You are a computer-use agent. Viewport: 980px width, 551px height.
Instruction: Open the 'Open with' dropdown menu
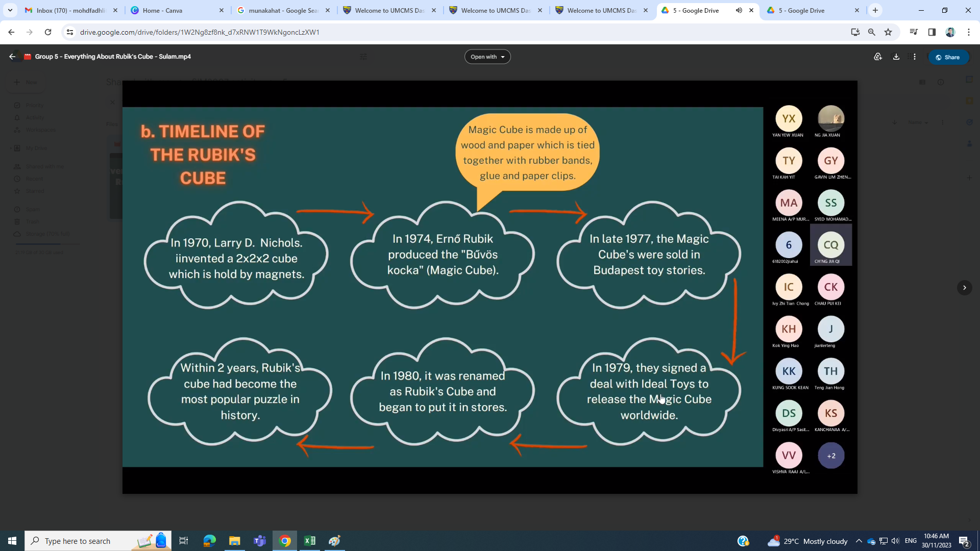tap(488, 57)
